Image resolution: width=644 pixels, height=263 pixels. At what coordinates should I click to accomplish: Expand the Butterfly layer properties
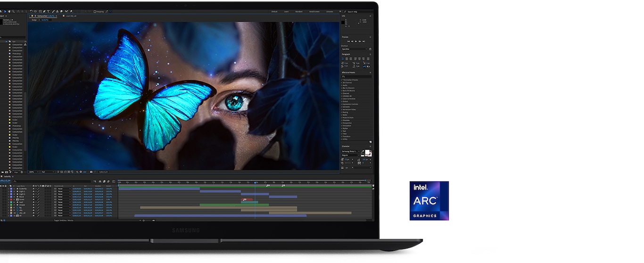tap(8, 189)
